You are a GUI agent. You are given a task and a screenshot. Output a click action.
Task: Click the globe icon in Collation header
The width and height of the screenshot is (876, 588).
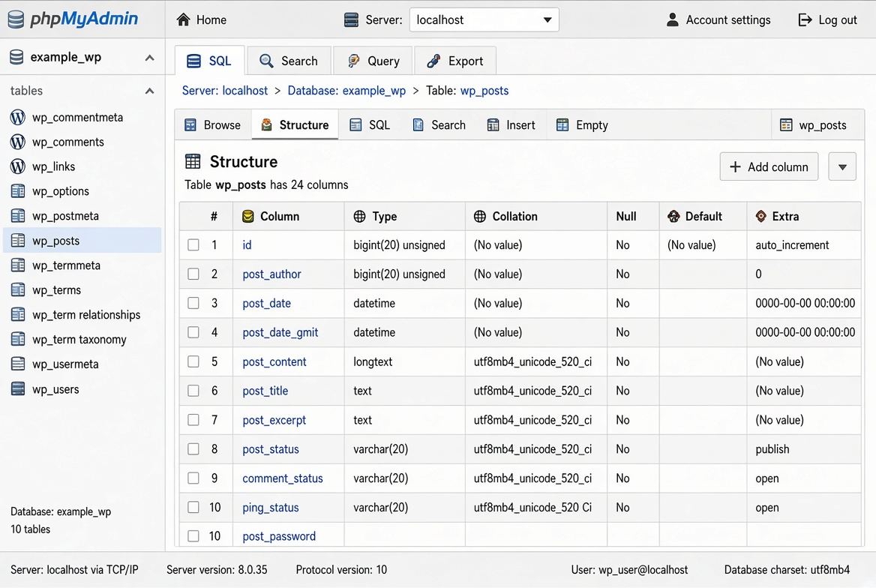[480, 216]
